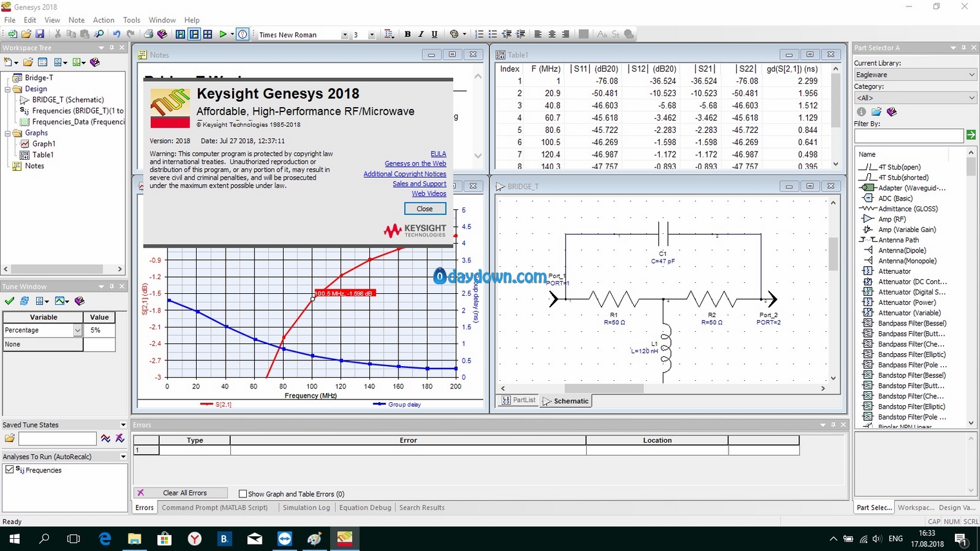The width and height of the screenshot is (980, 551).
Task: Collapse the Analyses To Run section
Action: [x=122, y=456]
